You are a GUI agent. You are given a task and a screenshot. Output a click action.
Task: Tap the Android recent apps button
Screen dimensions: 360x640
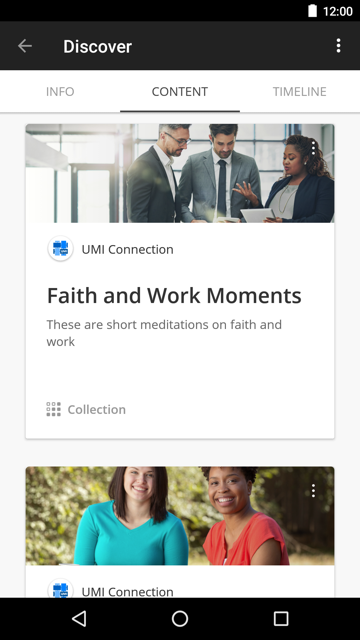[x=281, y=619]
